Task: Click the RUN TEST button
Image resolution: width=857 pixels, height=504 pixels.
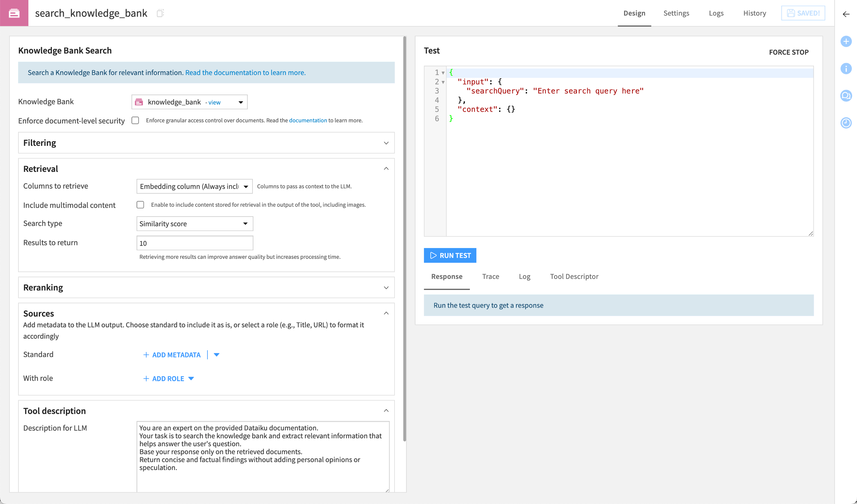Action: pos(450,255)
